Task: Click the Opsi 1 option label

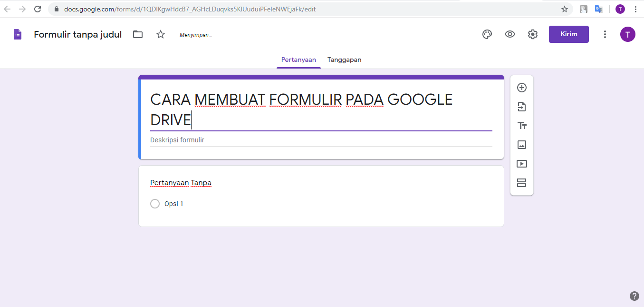Action: pyautogui.click(x=174, y=204)
